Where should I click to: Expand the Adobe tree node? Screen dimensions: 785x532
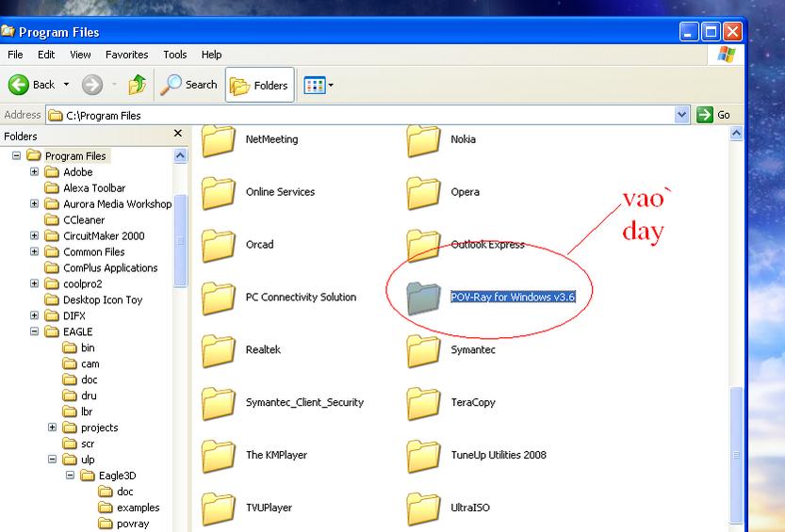click(34, 171)
